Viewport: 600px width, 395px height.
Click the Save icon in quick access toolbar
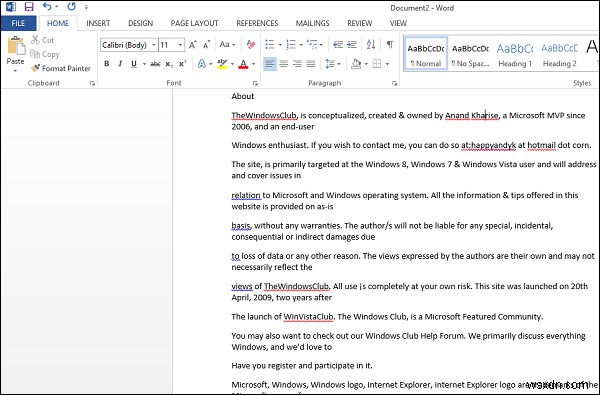tap(29, 7)
